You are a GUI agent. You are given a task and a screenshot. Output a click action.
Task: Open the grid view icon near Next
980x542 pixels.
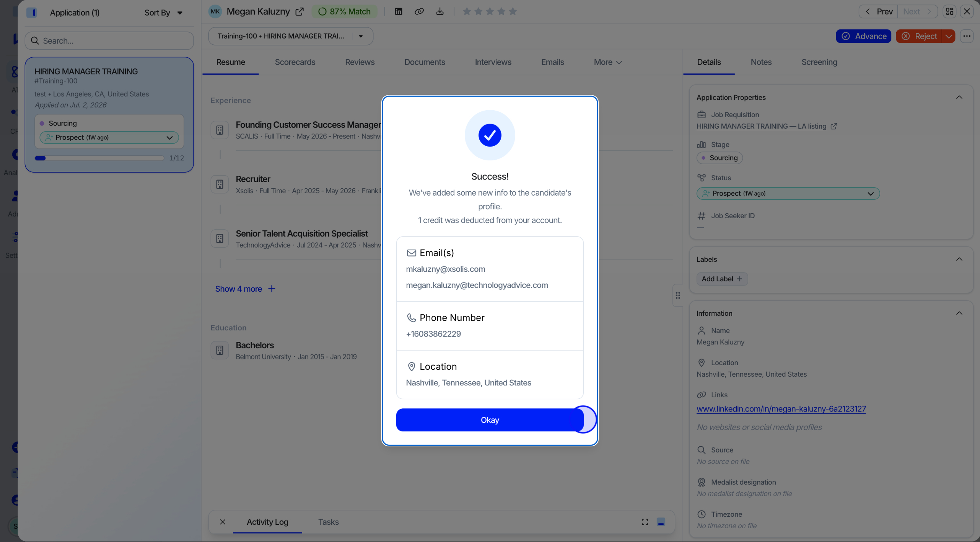[x=949, y=11]
